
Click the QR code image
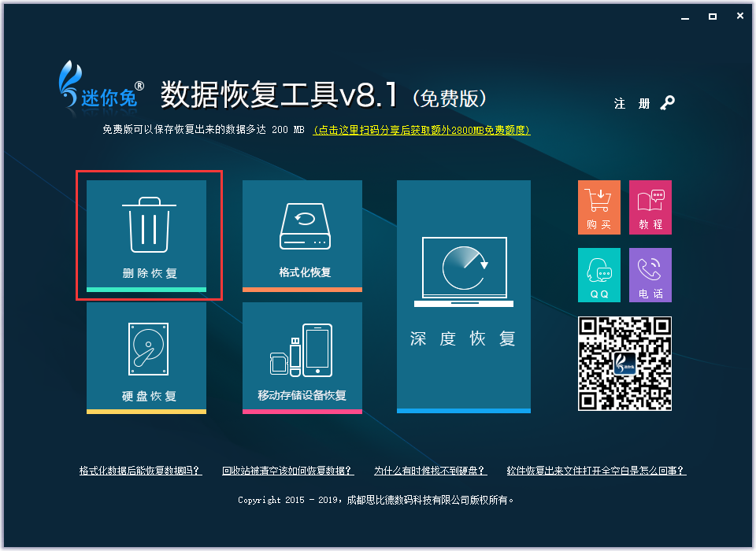point(624,364)
